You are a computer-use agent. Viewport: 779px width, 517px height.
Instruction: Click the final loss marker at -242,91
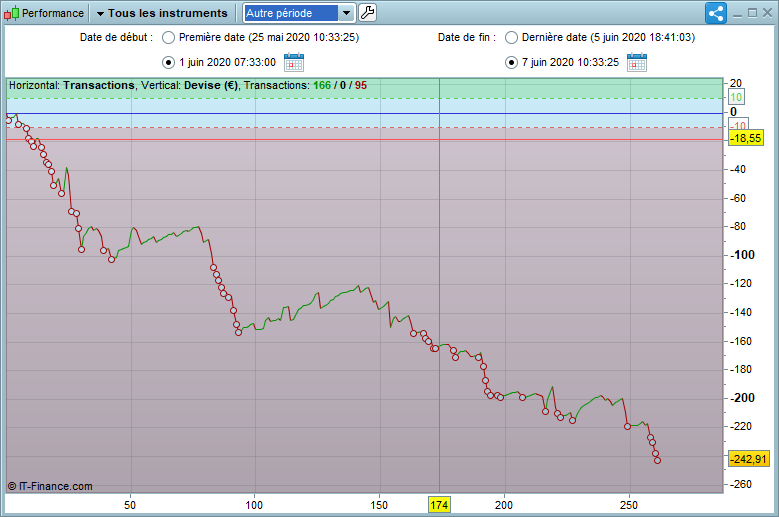tap(657, 460)
